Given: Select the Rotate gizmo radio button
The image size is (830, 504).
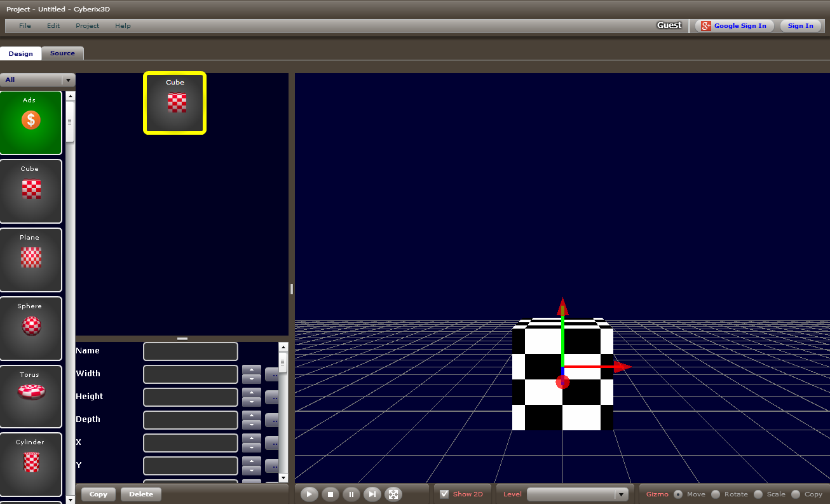Looking at the screenshot, I should click(x=716, y=494).
